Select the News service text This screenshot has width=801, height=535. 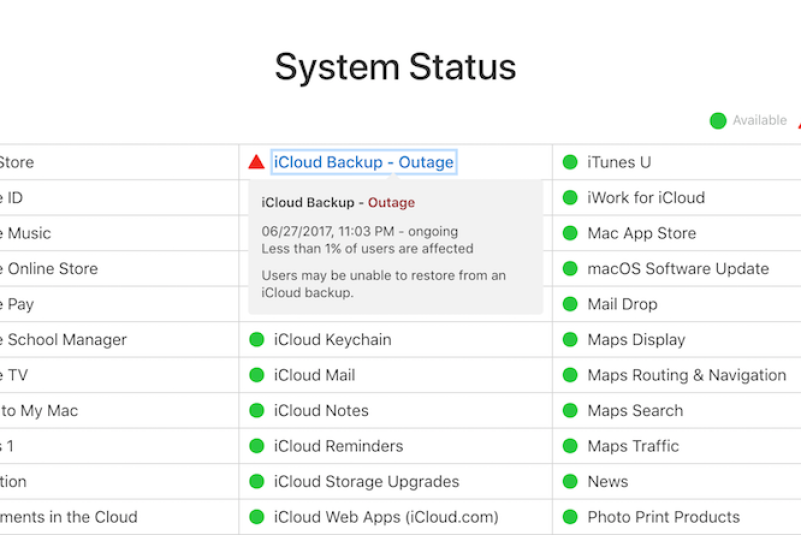608,482
